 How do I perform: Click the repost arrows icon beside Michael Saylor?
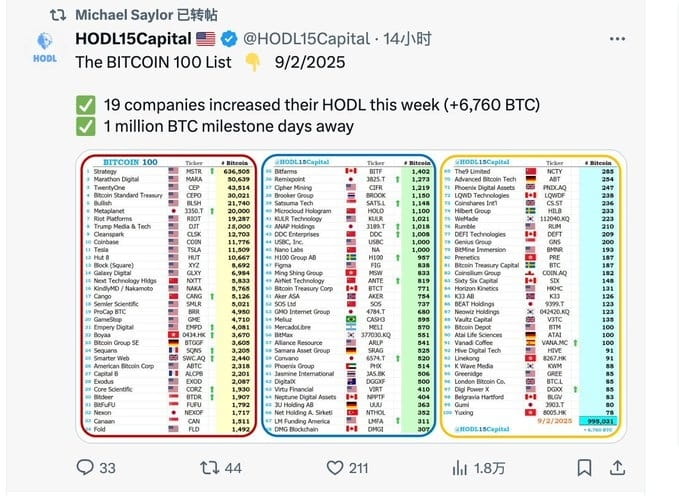point(58,15)
